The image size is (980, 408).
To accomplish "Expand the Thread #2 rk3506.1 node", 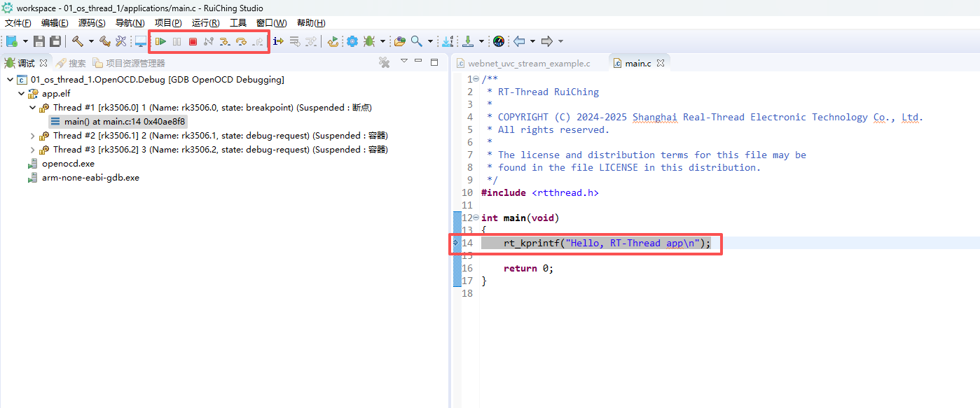I will (x=32, y=136).
